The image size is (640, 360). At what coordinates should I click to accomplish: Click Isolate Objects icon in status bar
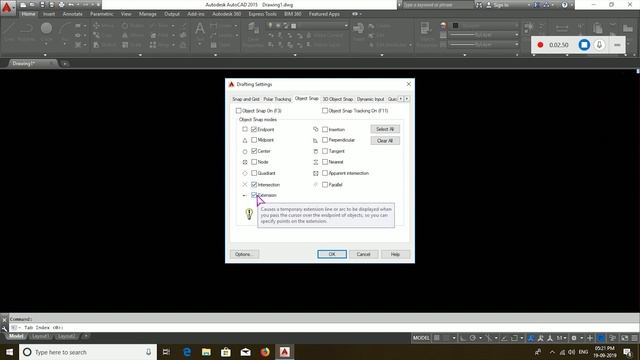click(612, 338)
